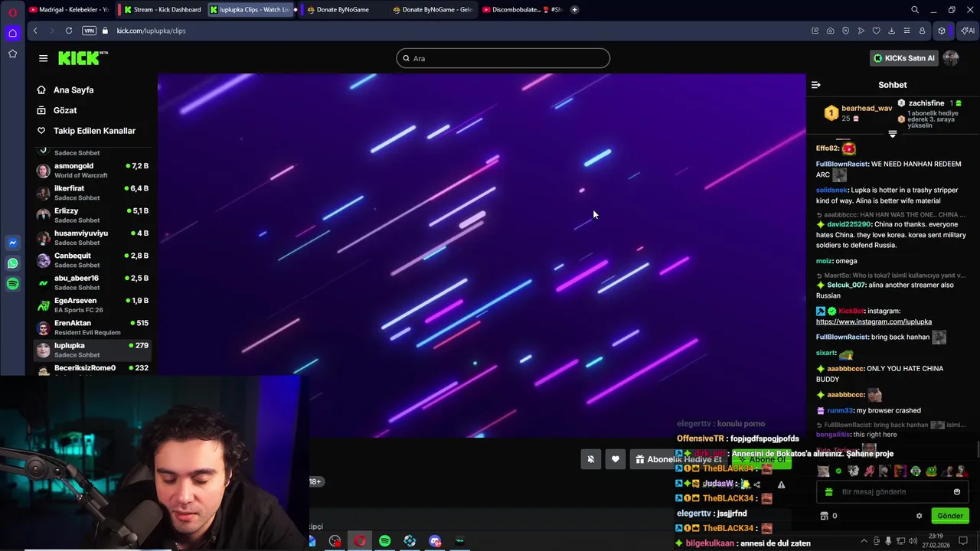Screen dimensions: 980x551
Task: Select luplupka channel in sidebar
Action: pyautogui.click(x=92, y=350)
